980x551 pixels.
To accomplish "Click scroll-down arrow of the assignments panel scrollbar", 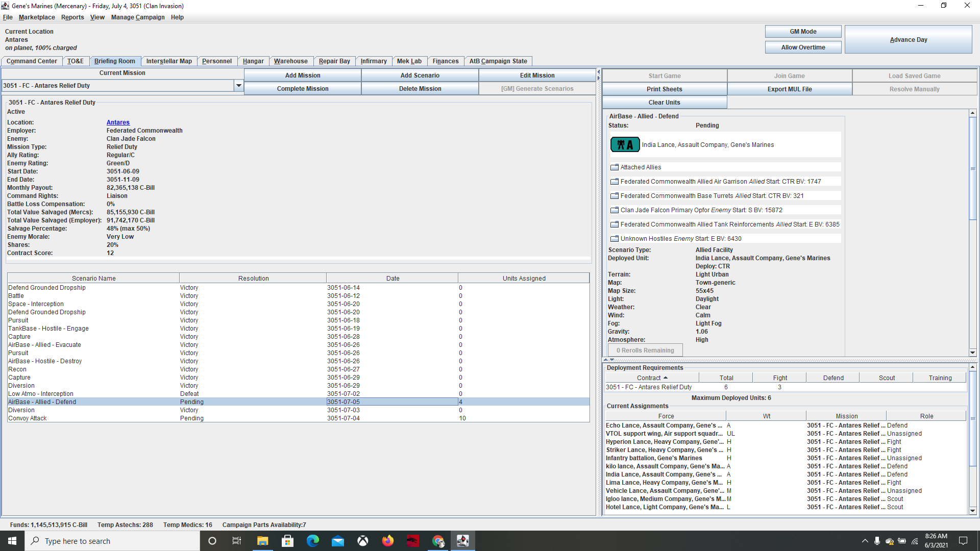I will point(973,511).
